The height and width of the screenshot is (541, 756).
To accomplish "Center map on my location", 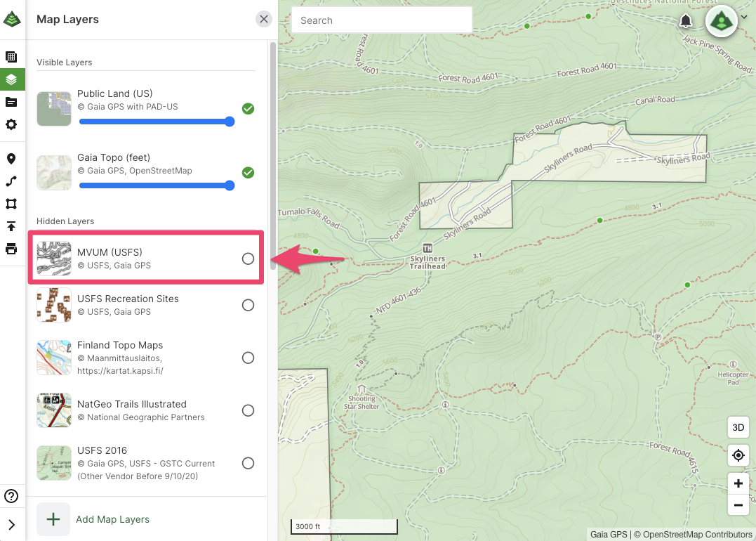I will (738, 455).
